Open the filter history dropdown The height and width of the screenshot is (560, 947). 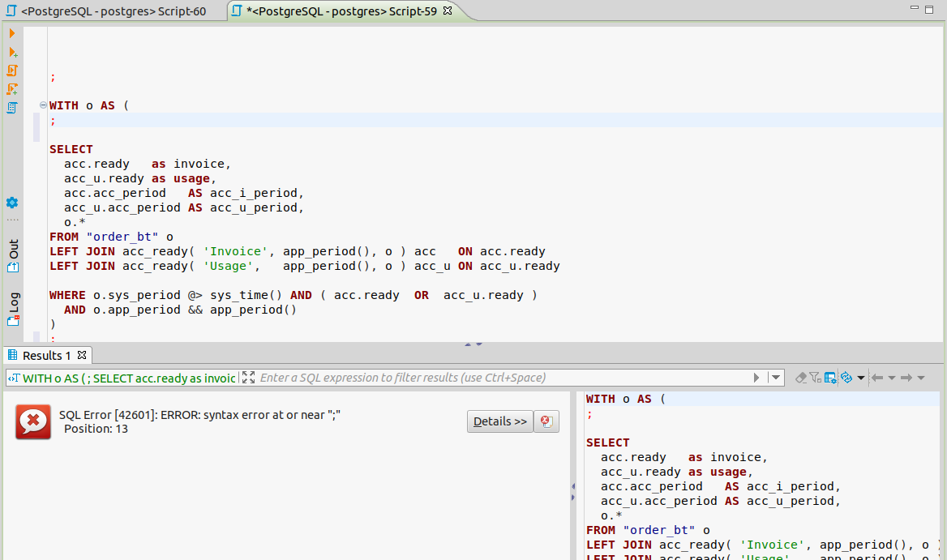(x=775, y=377)
